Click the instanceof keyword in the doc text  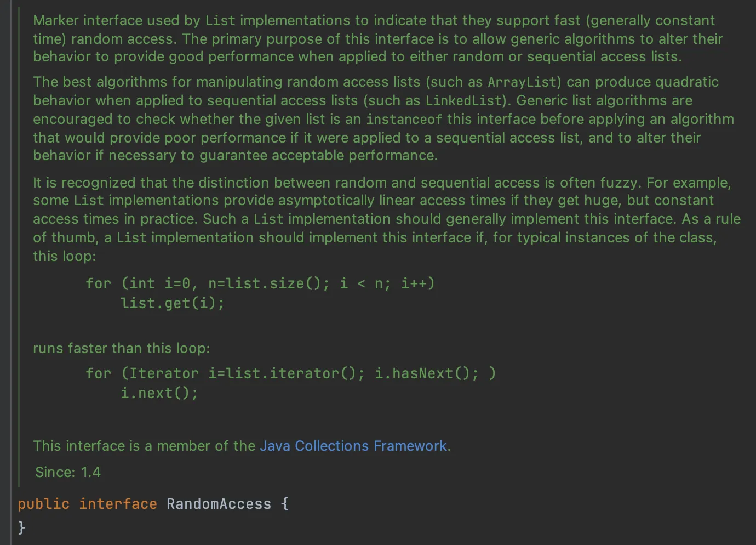click(404, 120)
